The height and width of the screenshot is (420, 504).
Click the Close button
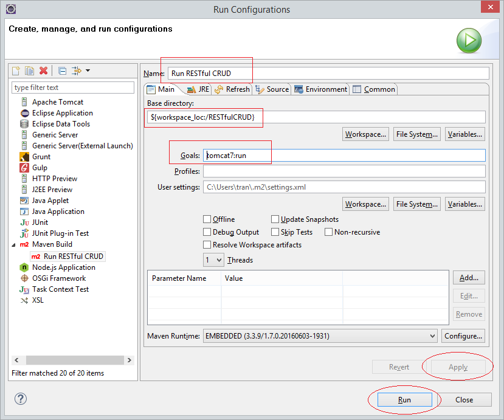464,400
